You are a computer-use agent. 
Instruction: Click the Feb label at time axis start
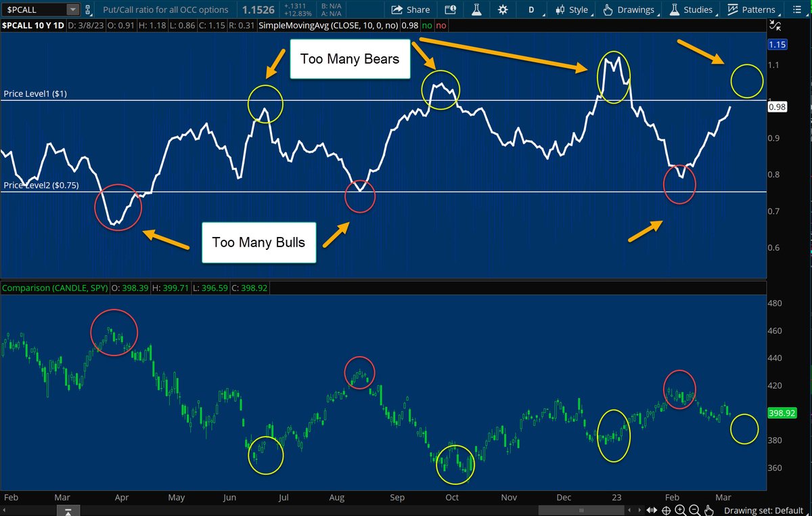pos(11,498)
